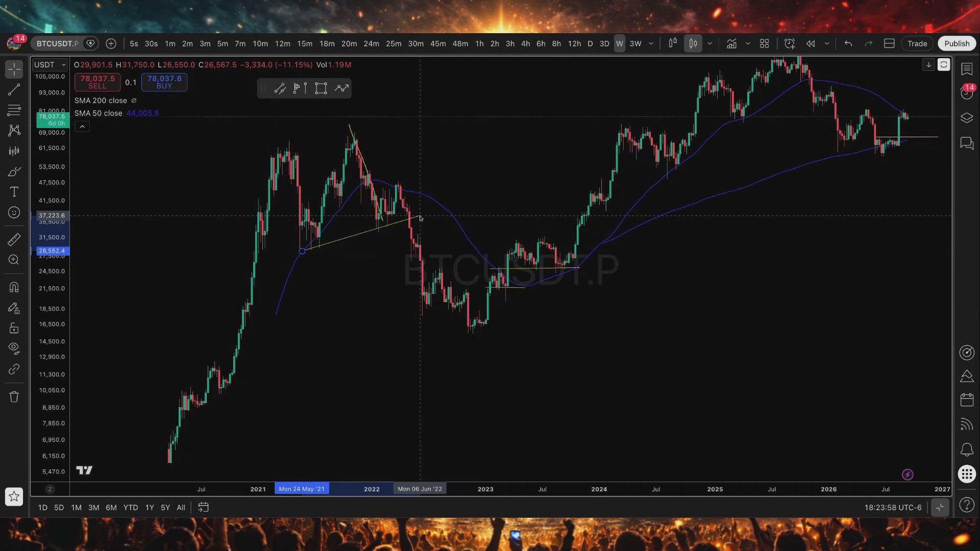Open the bar replay rewind control
Screen dimensions: 980x551
pyautogui.click(x=810, y=43)
